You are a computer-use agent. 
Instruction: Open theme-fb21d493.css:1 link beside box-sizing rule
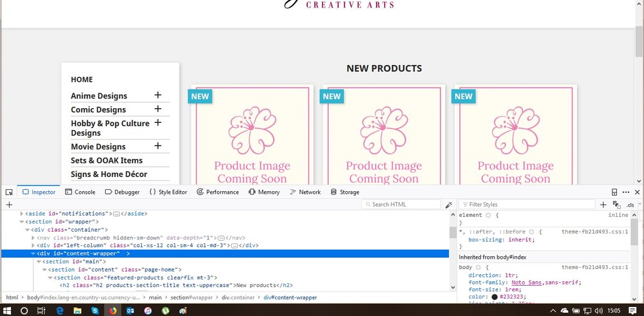(595, 232)
